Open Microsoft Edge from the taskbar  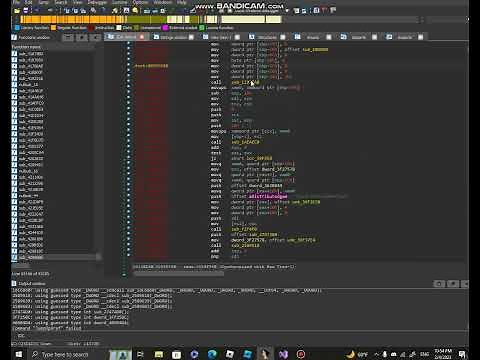[x=212, y=354]
